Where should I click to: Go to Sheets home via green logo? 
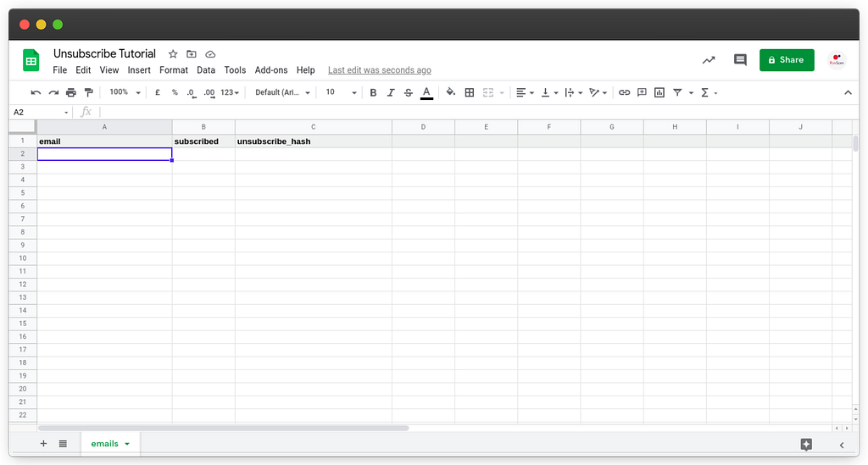31,60
